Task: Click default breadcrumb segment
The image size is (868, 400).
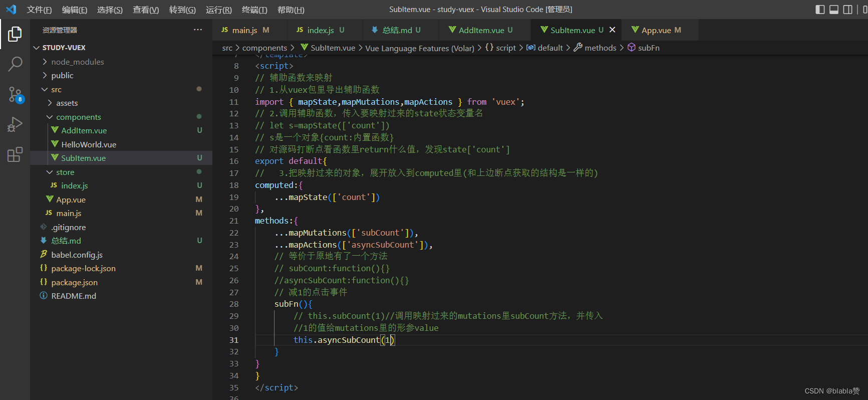Action: point(545,48)
